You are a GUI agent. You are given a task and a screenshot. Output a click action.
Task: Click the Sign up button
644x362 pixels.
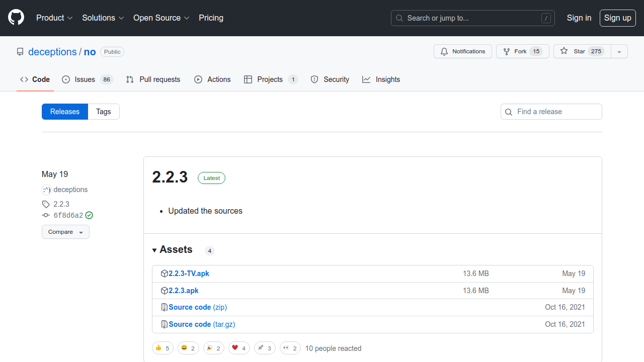point(618,18)
